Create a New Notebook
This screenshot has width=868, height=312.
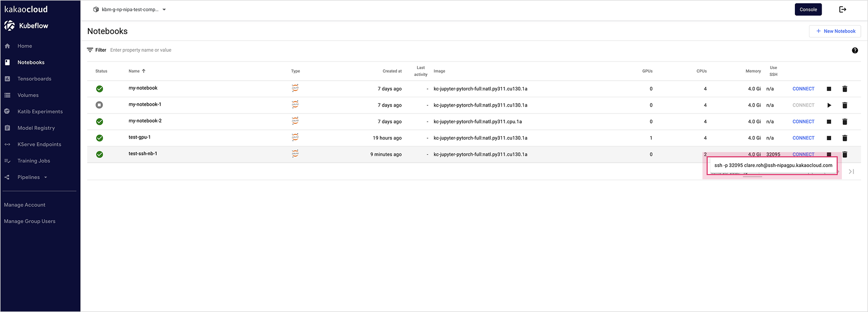[835, 31]
